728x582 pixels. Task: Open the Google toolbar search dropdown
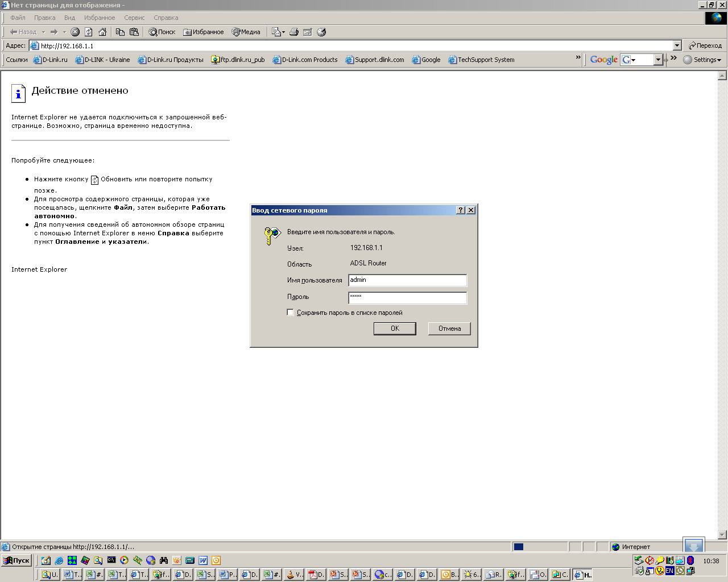658,60
